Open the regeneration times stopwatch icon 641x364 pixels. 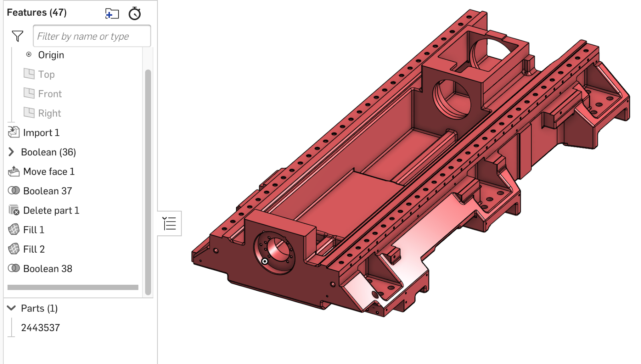tap(135, 14)
